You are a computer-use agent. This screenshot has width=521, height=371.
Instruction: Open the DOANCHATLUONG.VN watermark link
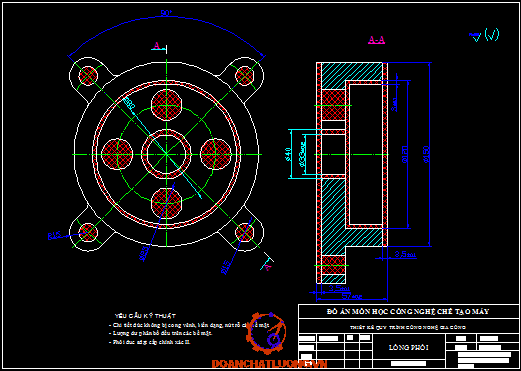[269, 364]
